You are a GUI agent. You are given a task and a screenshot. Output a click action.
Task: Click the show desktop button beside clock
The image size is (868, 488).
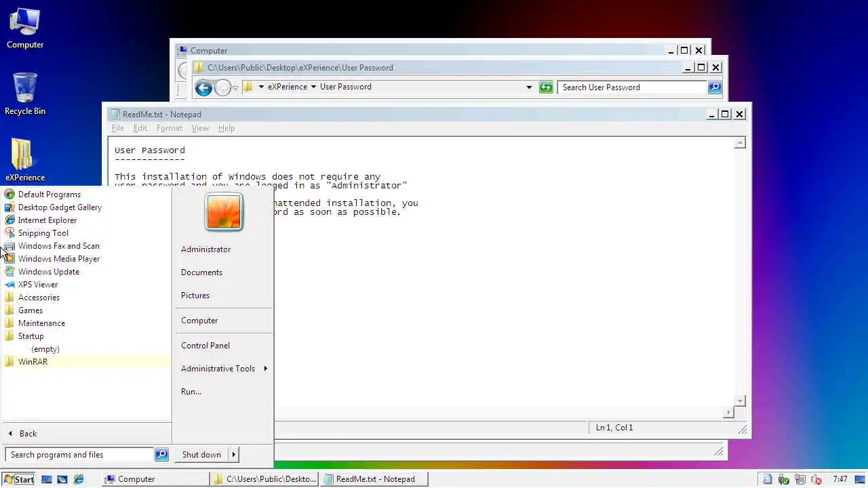pyautogui.click(x=860, y=479)
